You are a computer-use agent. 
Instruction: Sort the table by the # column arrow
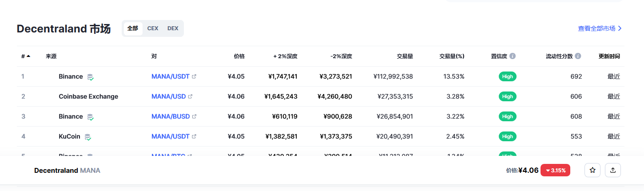pos(28,56)
